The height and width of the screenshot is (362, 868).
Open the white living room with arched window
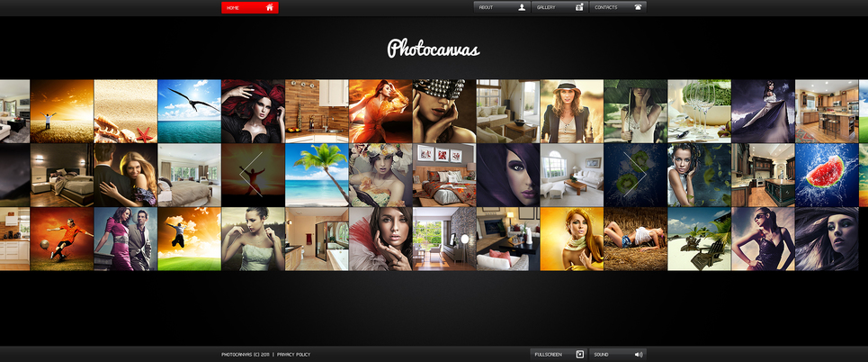point(572,176)
